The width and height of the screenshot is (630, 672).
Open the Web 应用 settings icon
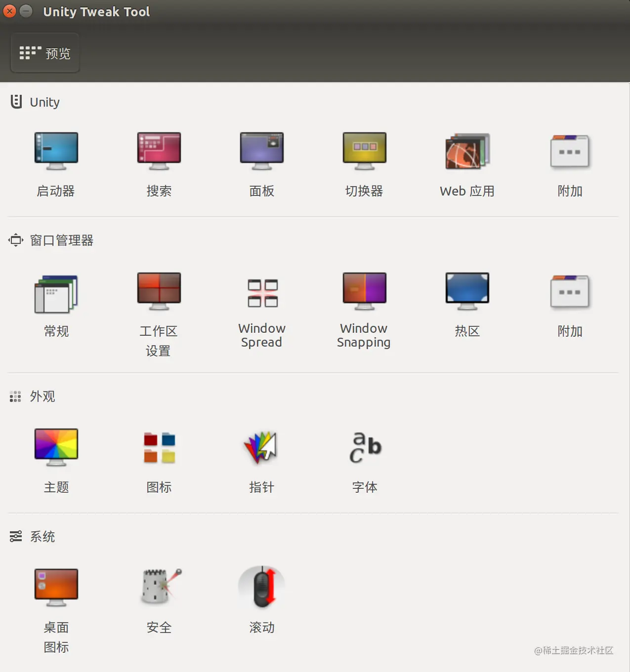coord(467,151)
